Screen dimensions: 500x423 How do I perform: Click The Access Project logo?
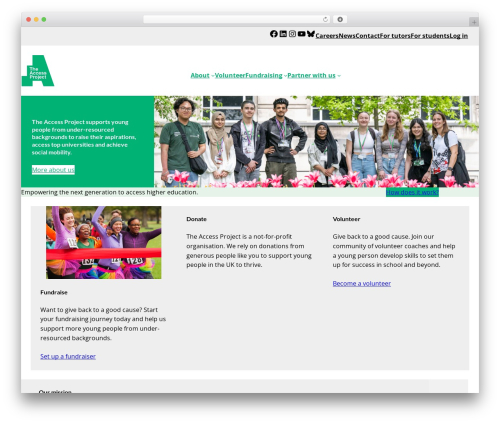pyautogui.click(x=38, y=71)
